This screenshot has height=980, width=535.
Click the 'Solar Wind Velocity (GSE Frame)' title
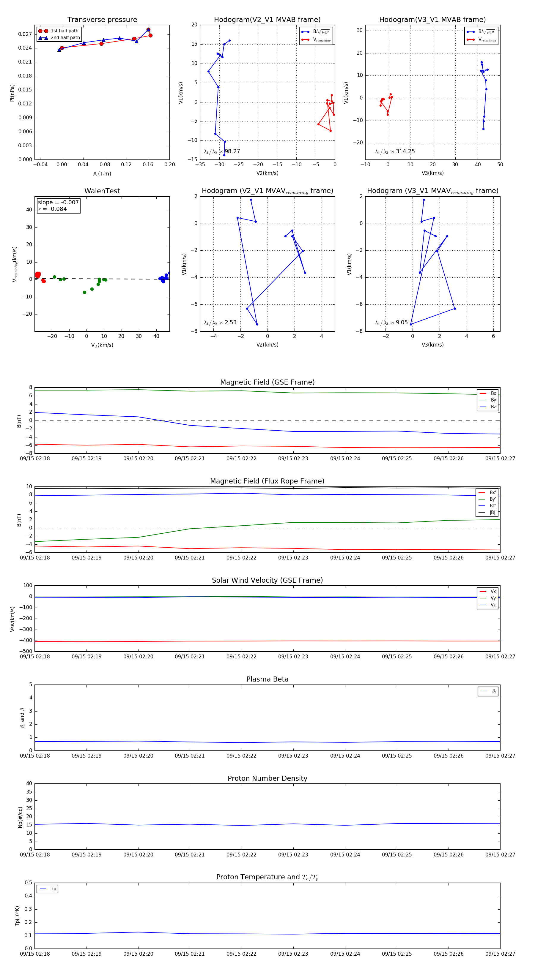tap(267, 581)
